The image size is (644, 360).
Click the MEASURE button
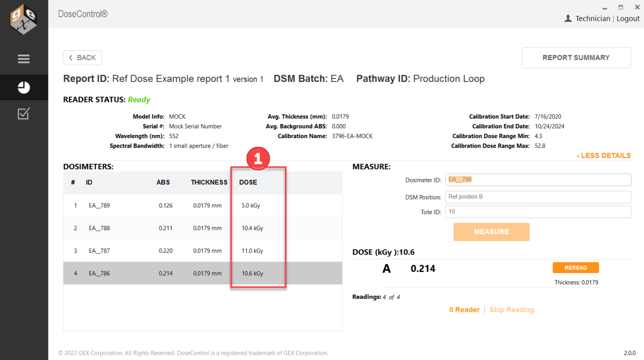pyautogui.click(x=492, y=232)
